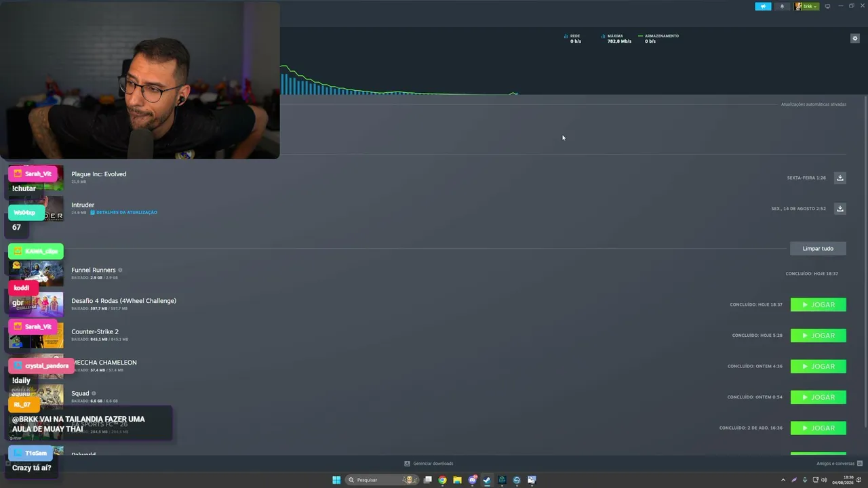Image resolution: width=868 pixels, height=488 pixels.
Task: Click Plague Inc scheduled time SEXTA-FEIRA 1:26
Action: point(806,178)
